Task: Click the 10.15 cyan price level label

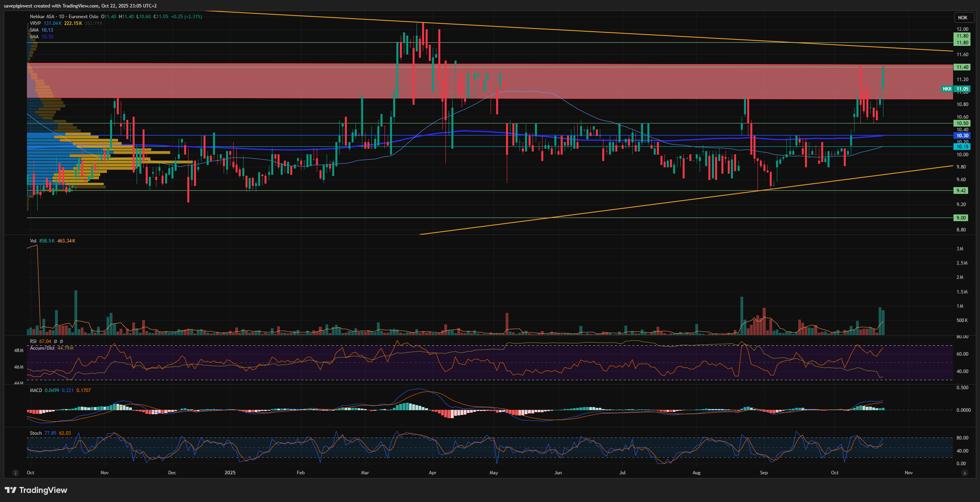Action: click(x=962, y=147)
